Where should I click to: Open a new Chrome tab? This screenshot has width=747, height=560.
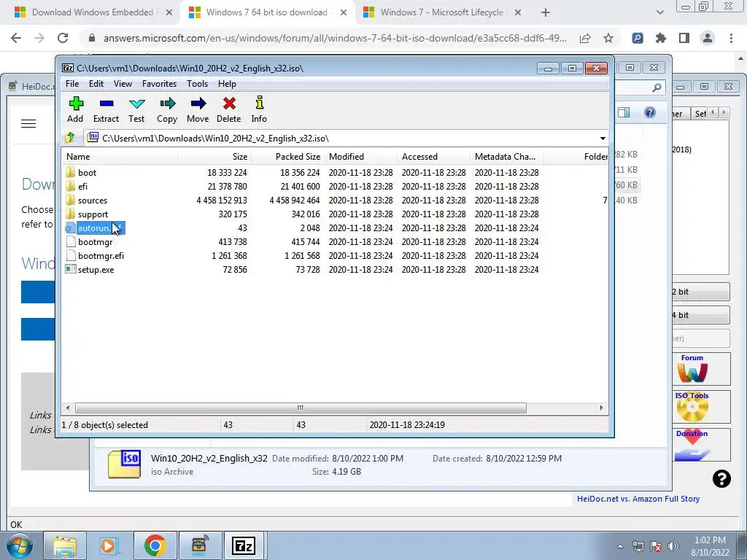546,12
